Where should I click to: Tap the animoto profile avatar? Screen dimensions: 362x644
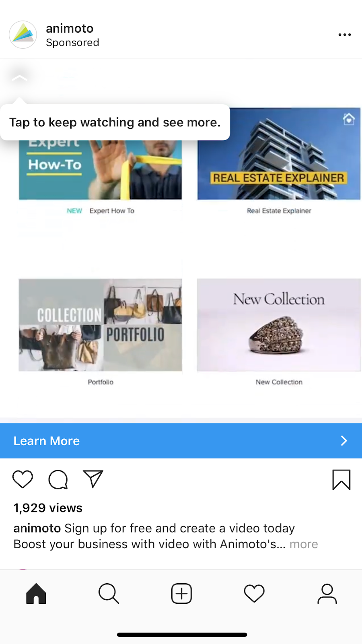pos(23,35)
